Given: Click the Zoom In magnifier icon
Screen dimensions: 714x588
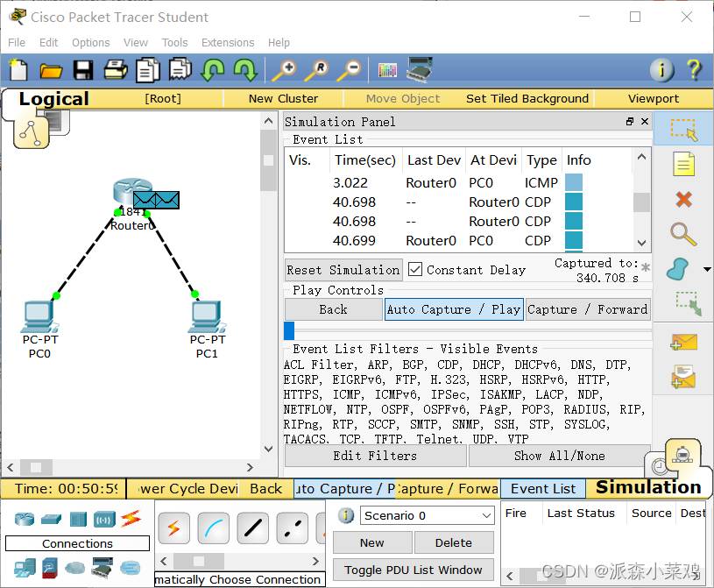Looking at the screenshot, I should 284,71.
